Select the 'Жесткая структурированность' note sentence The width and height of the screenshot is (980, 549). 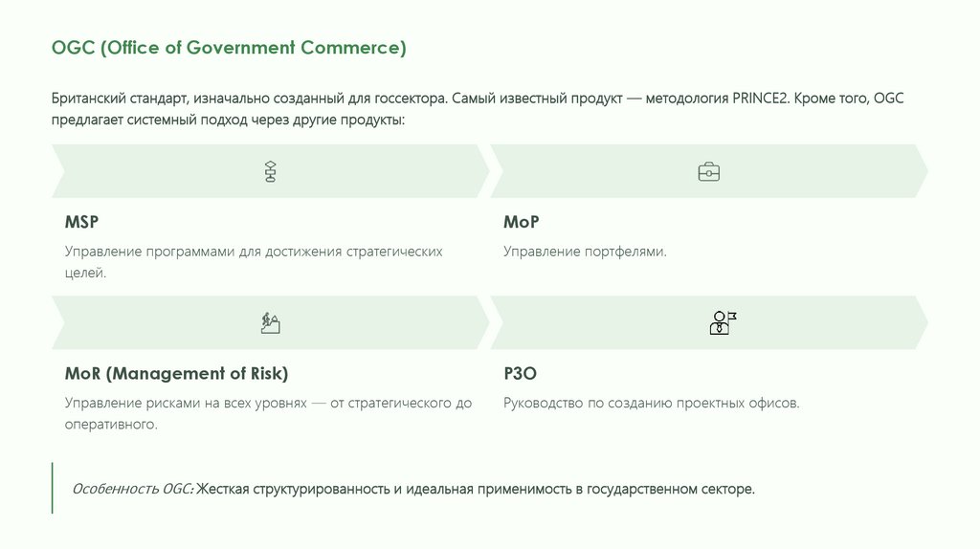tap(476, 490)
